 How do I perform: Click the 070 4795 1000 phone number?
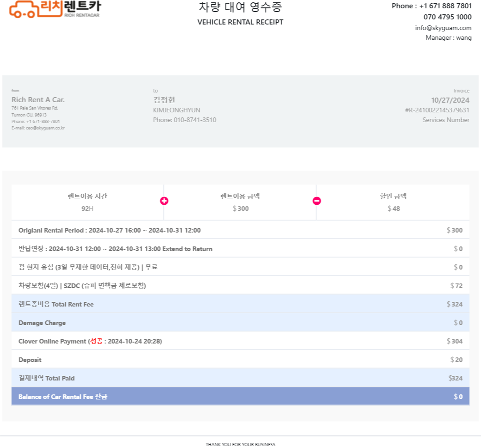(x=448, y=17)
